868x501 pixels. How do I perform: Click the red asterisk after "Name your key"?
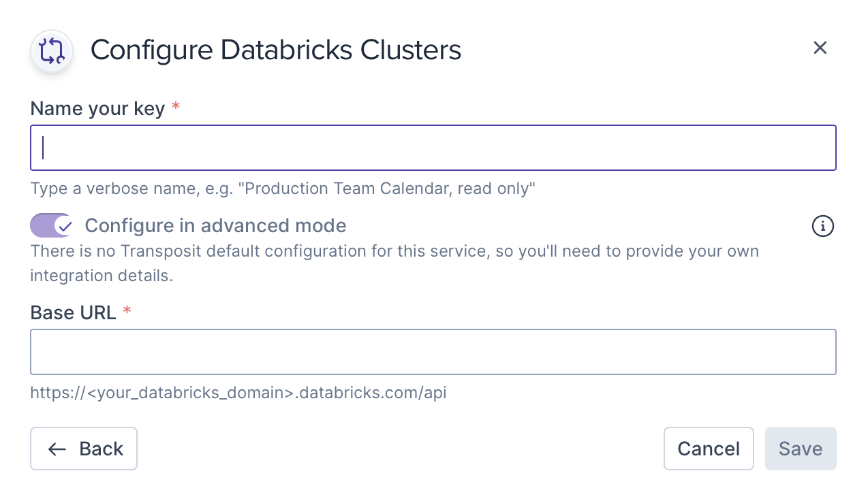pyautogui.click(x=176, y=108)
